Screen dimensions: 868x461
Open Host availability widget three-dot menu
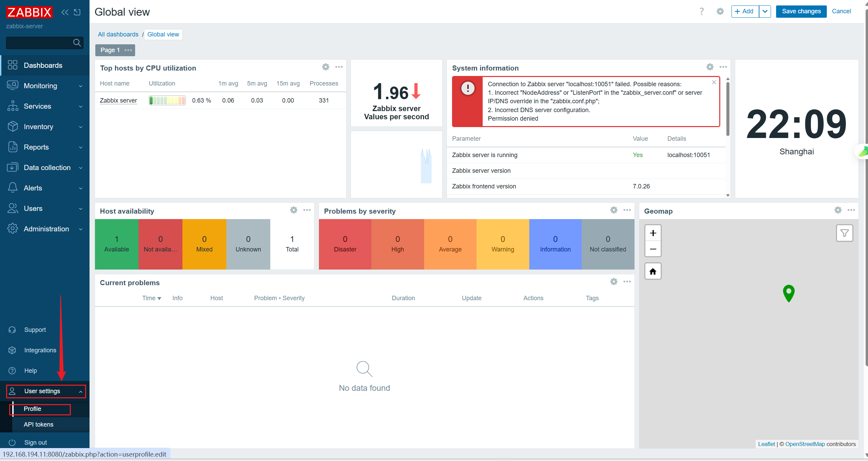(307, 210)
